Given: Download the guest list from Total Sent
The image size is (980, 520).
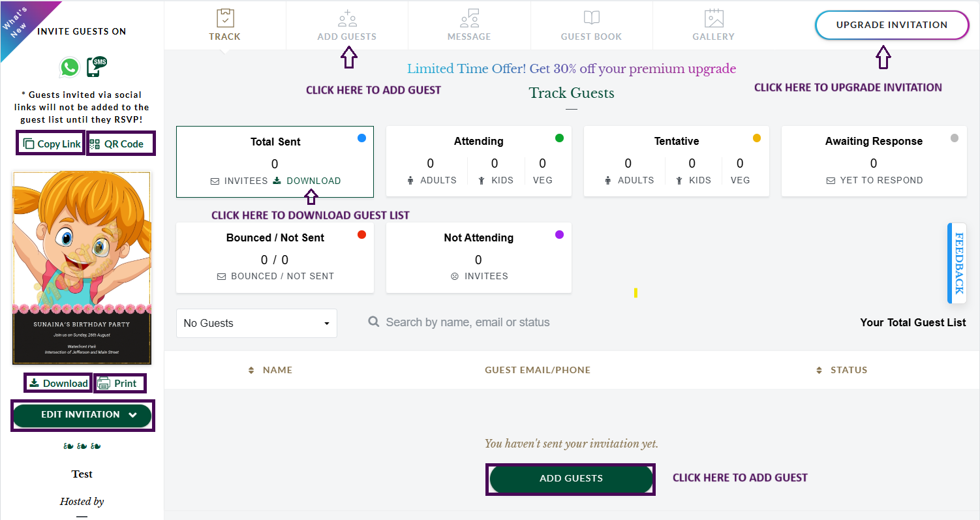Looking at the screenshot, I should pyautogui.click(x=307, y=181).
